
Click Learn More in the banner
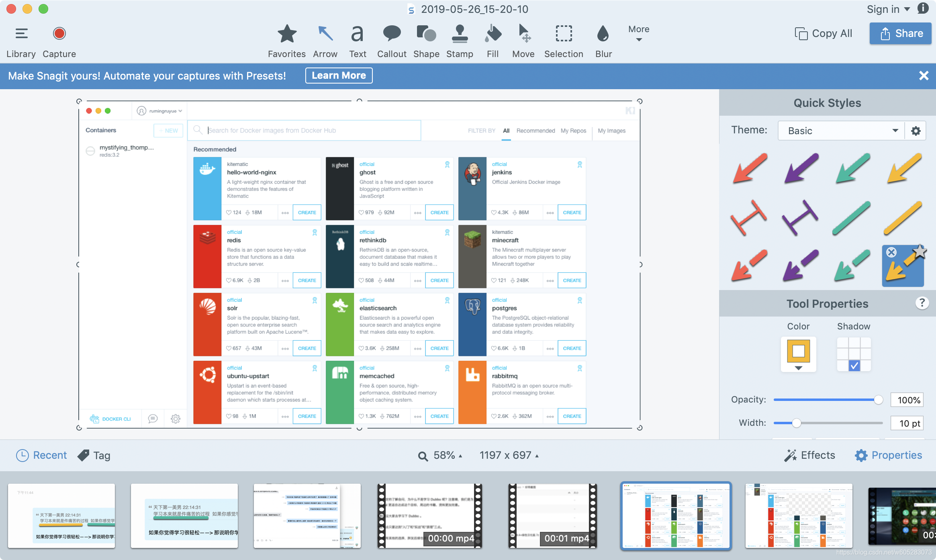[339, 76]
